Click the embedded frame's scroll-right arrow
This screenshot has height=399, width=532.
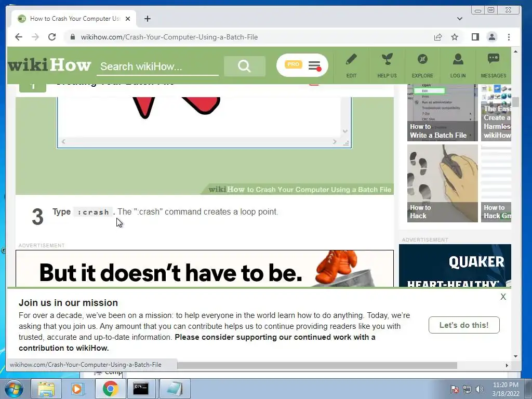tap(335, 142)
